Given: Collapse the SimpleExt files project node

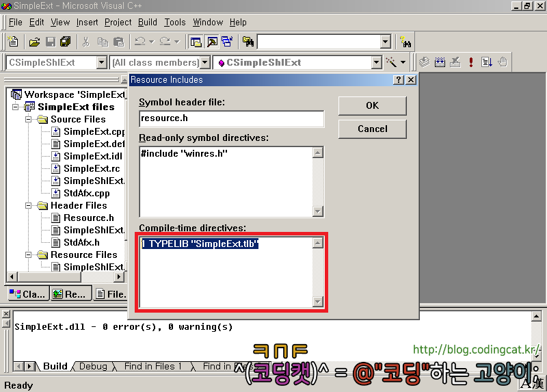Looking at the screenshot, I should 15,107.
